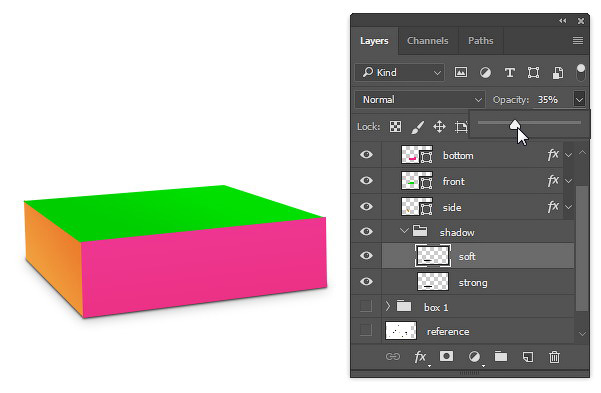Viewport: 601px width, 393px height.
Task: Create new fill or adjustment layer
Action: [475, 357]
